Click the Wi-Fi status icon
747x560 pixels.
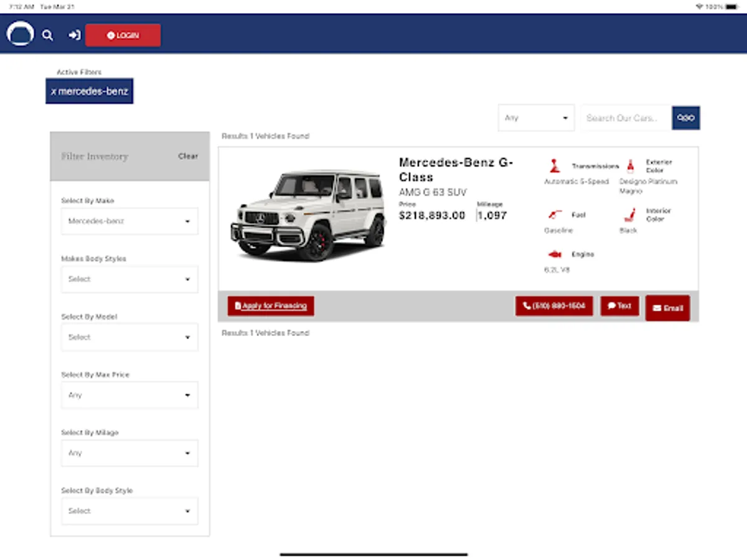[x=700, y=6]
